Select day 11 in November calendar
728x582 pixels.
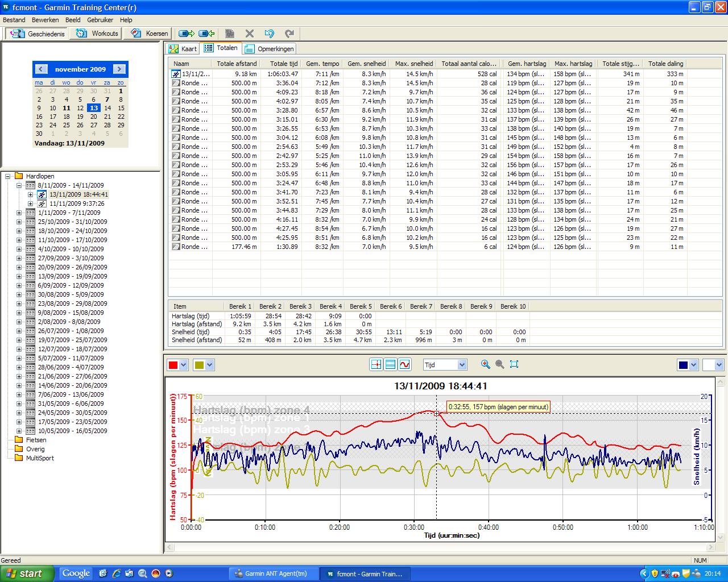[67, 108]
